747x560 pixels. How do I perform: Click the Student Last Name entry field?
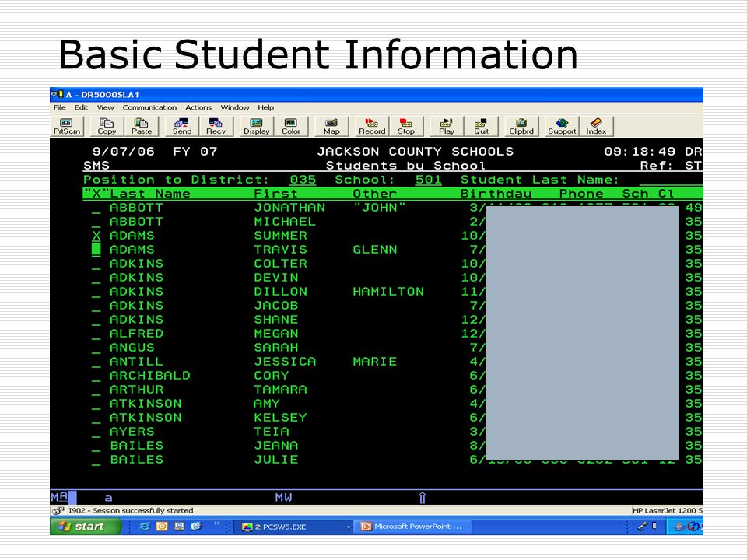point(671,180)
